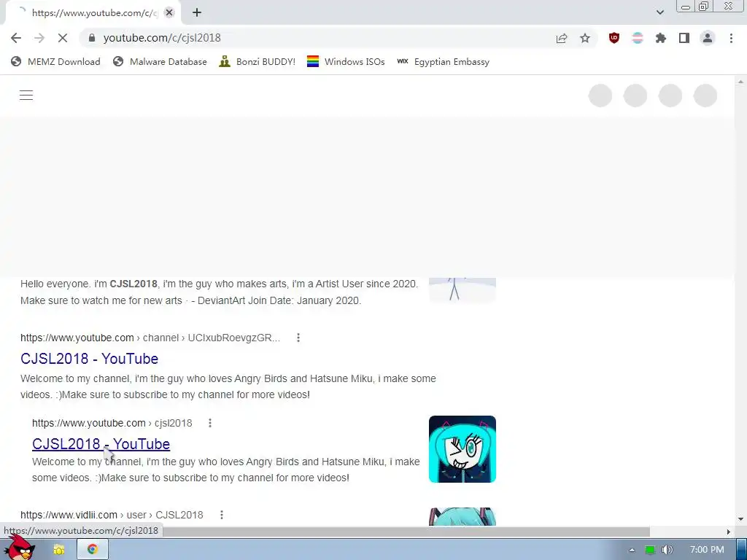Screen dimensions: 747x560
Task: Open the Extensions puzzle menu
Action: 661,38
